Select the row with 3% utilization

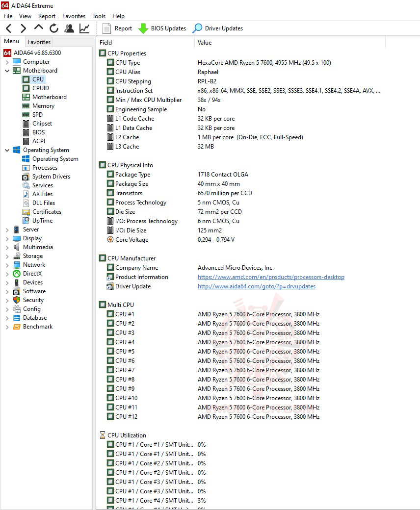tap(241, 501)
